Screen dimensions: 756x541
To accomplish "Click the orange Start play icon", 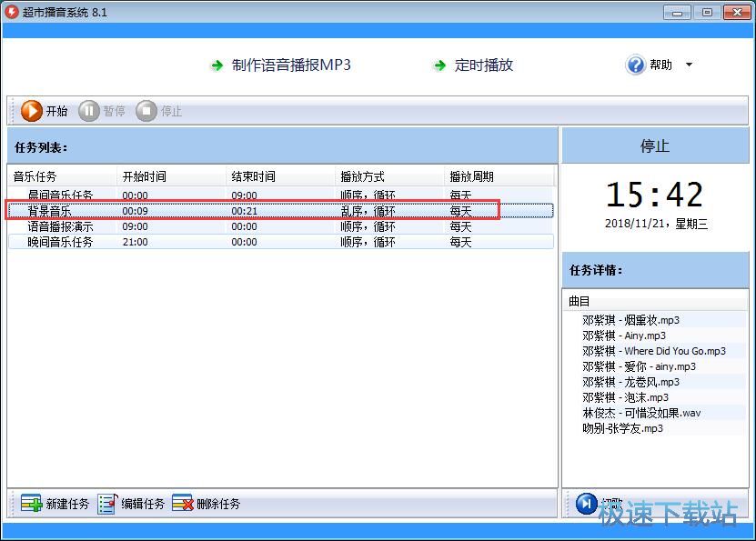I will click(31, 111).
